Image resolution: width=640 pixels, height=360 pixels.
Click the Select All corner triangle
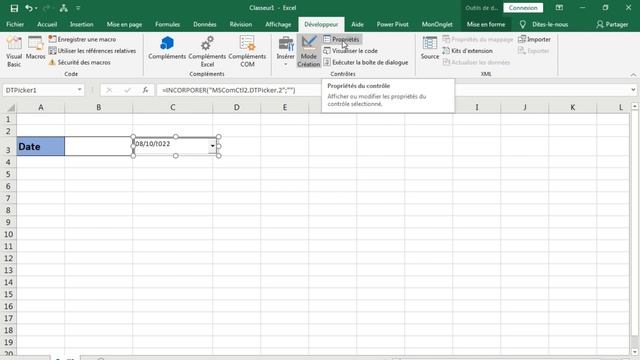coord(11,108)
